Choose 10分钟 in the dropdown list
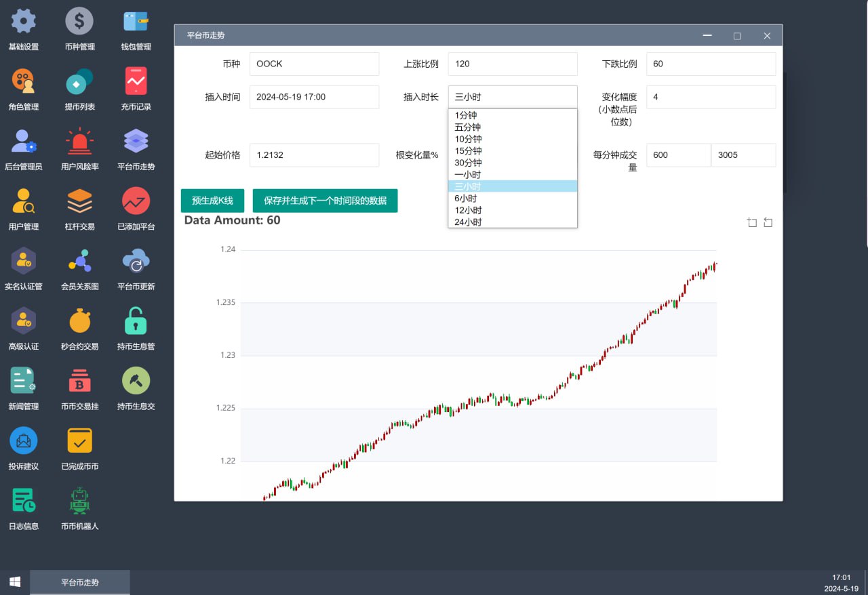Image resolution: width=868 pixels, height=595 pixels. click(x=513, y=139)
